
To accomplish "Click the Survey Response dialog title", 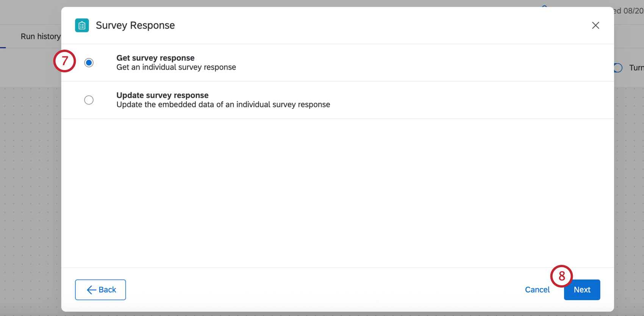I will pos(135,25).
